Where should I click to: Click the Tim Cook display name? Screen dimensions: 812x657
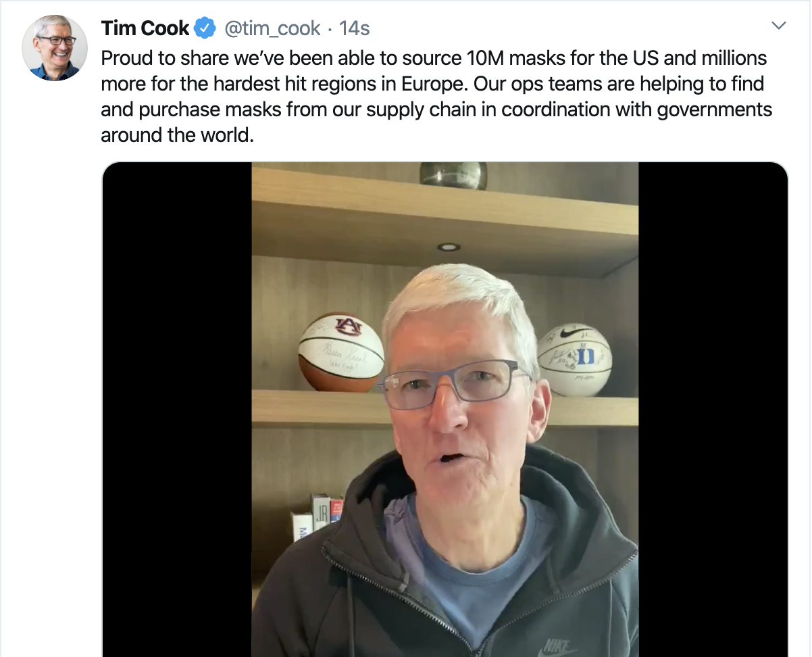[145, 28]
